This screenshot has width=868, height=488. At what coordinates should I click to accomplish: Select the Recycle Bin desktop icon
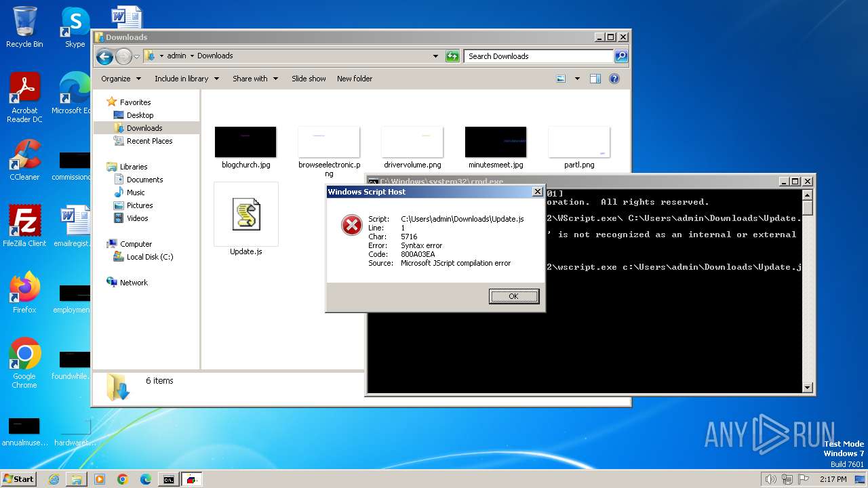(24, 27)
